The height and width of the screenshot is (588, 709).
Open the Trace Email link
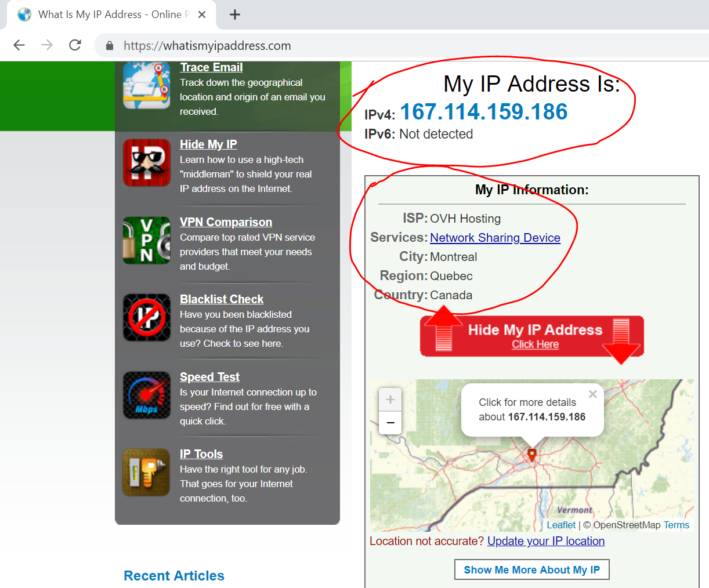211,67
